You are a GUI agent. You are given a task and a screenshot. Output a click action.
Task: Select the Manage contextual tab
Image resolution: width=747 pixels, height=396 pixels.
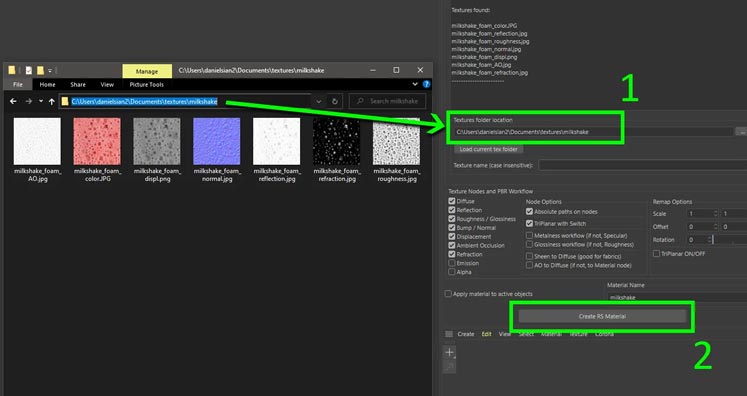[x=147, y=71]
